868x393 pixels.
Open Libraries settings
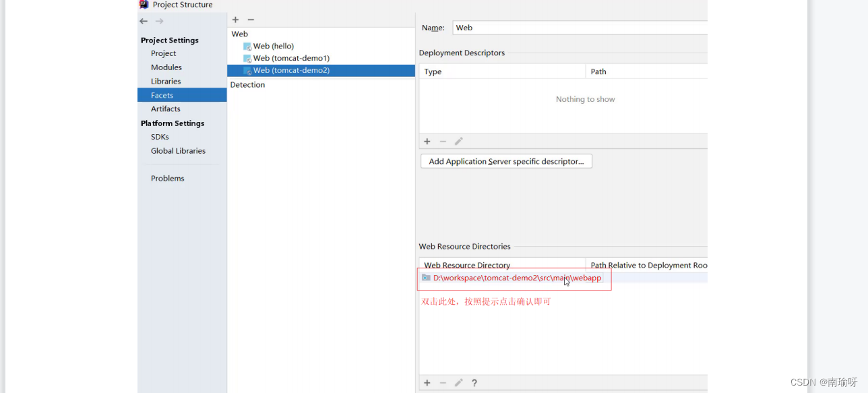166,82
